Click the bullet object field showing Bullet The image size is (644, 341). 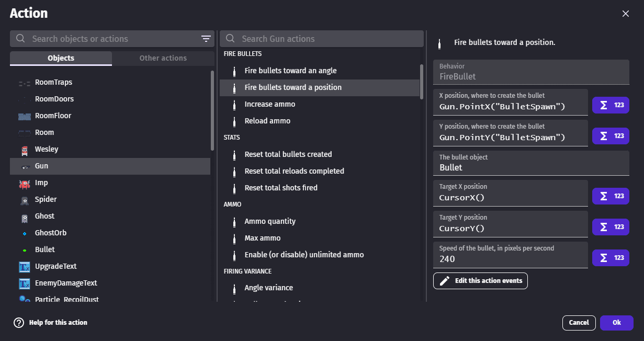pos(530,167)
